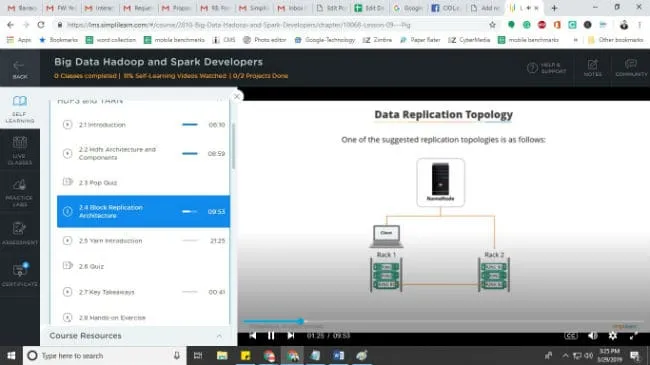The image size is (650, 365).
Task: Click quiz icon beside 2.3 Pop Quiz
Action: tap(68, 182)
